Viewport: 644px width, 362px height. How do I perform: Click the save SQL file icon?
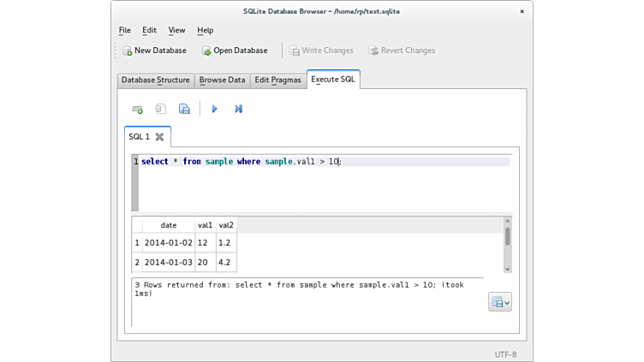(x=184, y=110)
